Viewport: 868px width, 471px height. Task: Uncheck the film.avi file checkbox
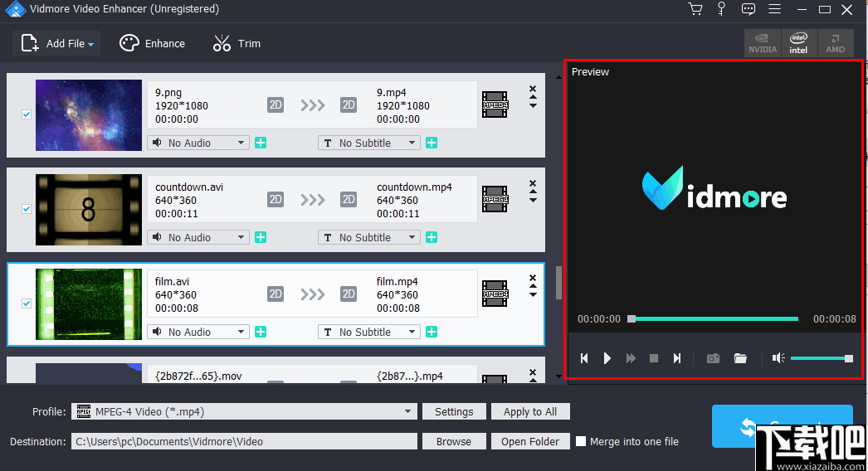26,303
